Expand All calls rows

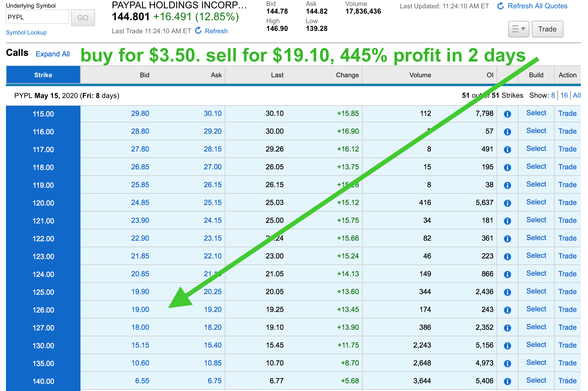pyautogui.click(x=53, y=54)
